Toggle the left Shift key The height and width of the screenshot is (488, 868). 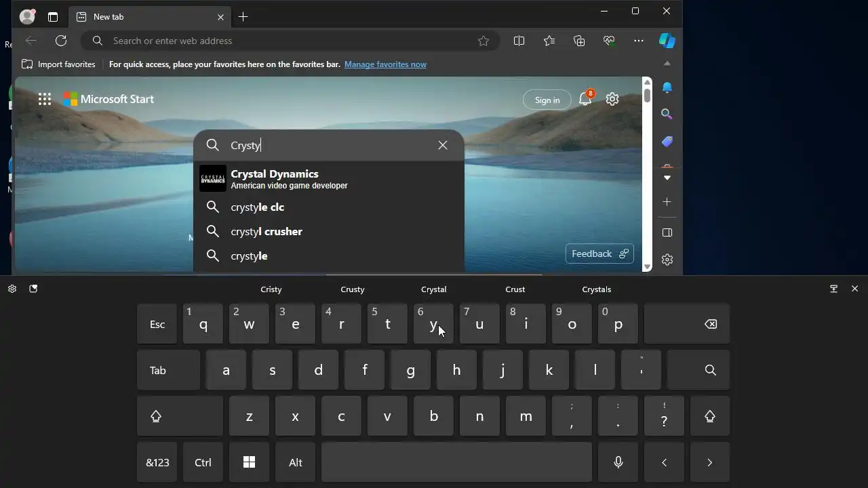[180, 416]
